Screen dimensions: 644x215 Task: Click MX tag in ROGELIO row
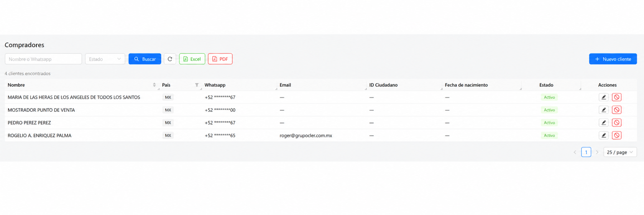click(168, 135)
